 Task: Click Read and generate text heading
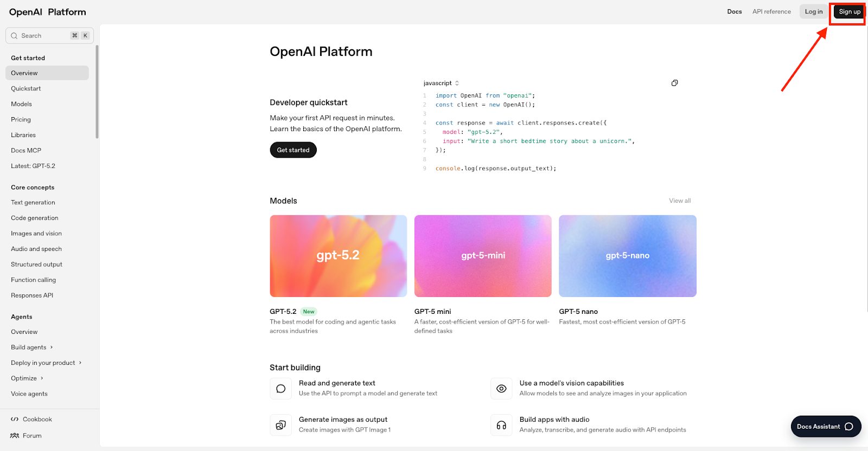pos(337,383)
